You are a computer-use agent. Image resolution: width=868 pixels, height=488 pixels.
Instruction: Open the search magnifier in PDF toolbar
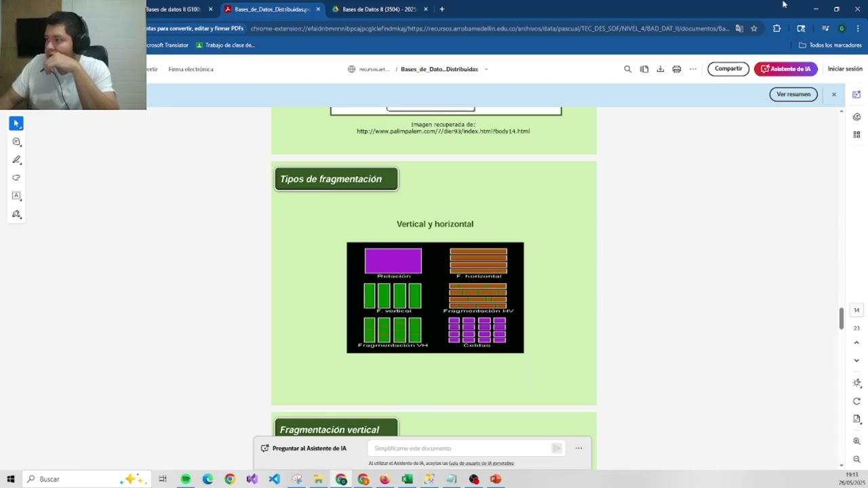coord(627,69)
